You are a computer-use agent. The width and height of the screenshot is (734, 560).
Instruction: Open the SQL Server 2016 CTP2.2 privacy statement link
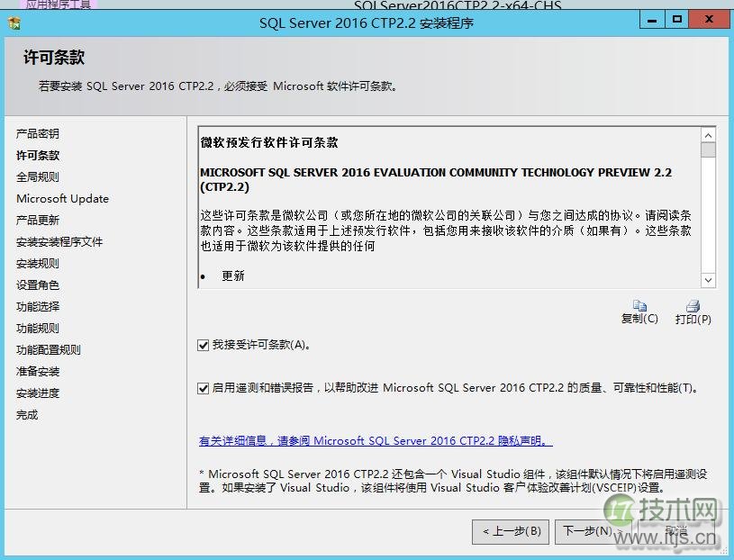click(x=376, y=440)
